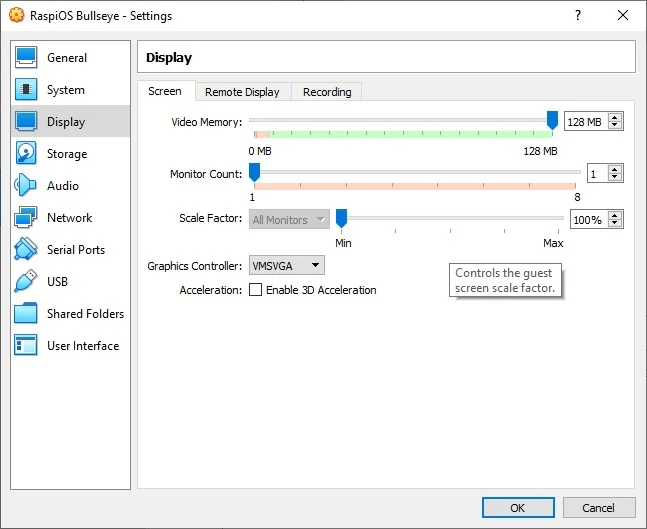Increase Monitor Count with the up arrow
The width and height of the screenshot is (647, 529).
(x=615, y=170)
